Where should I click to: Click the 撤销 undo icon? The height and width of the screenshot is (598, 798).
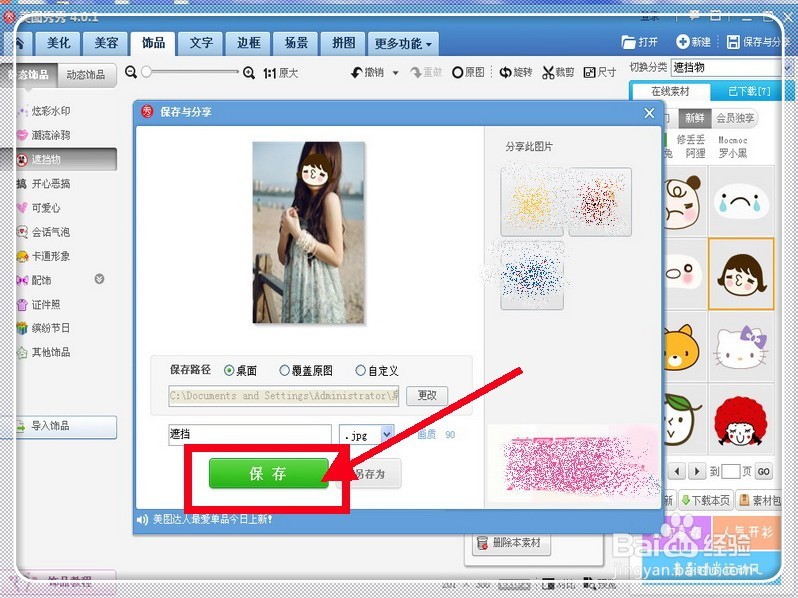(357, 73)
